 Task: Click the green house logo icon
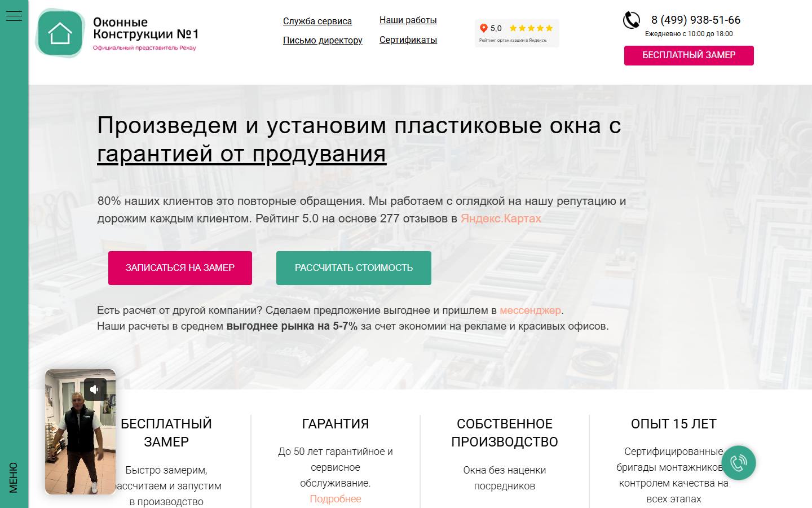60,33
